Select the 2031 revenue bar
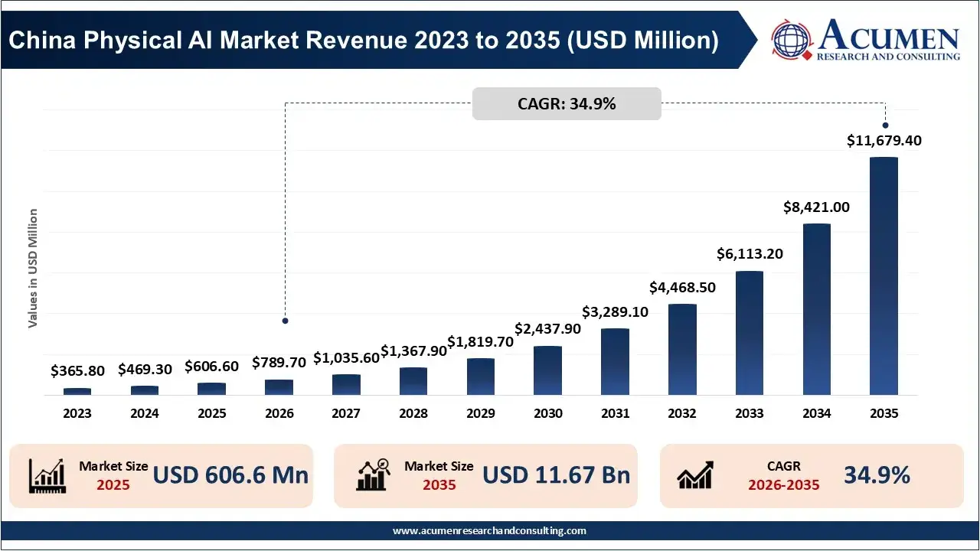Image resolution: width=980 pixels, height=551 pixels. pyautogui.click(x=615, y=361)
